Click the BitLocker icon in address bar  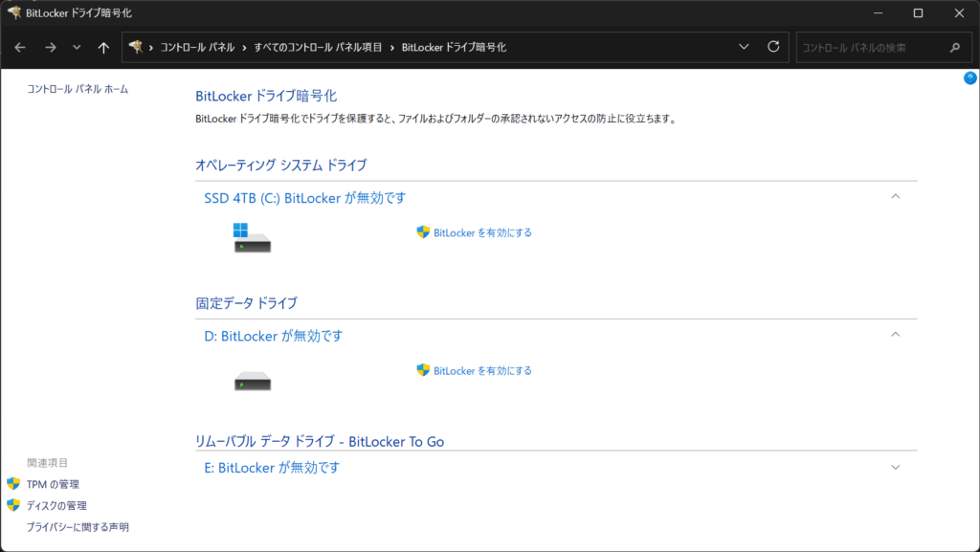pyautogui.click(x=136, y=47)
